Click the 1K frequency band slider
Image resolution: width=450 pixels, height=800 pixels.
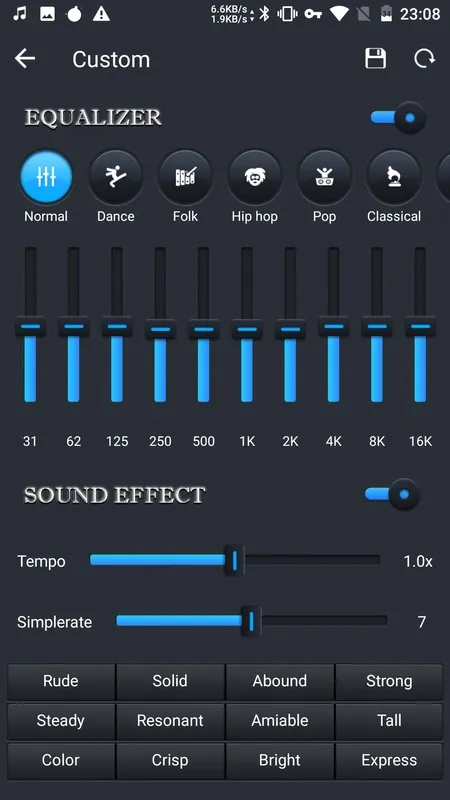[247, 325]
